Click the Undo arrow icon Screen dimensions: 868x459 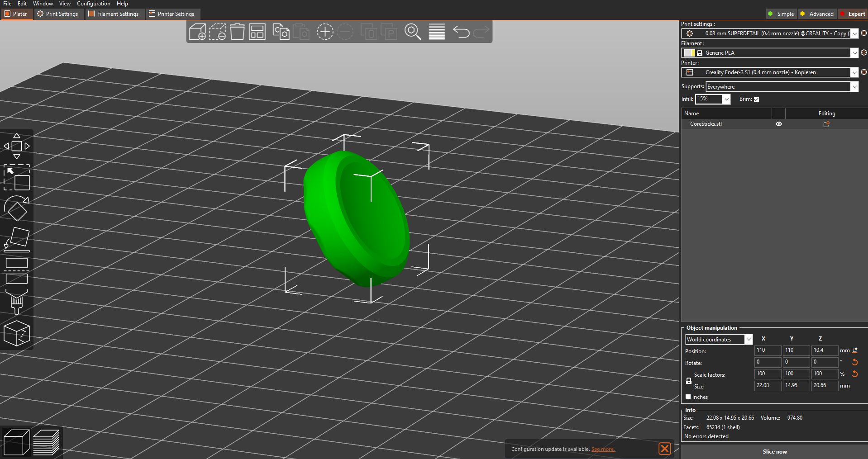461,32
